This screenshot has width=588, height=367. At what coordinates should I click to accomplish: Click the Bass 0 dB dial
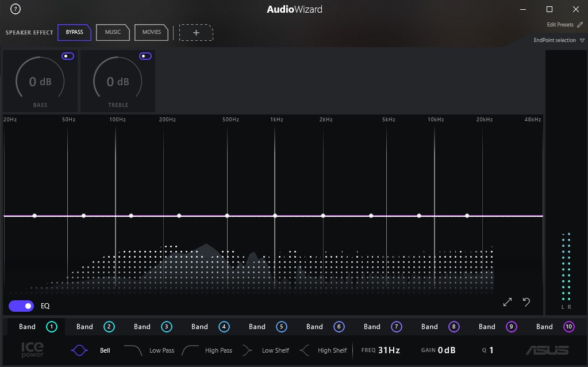pos(40,82)
